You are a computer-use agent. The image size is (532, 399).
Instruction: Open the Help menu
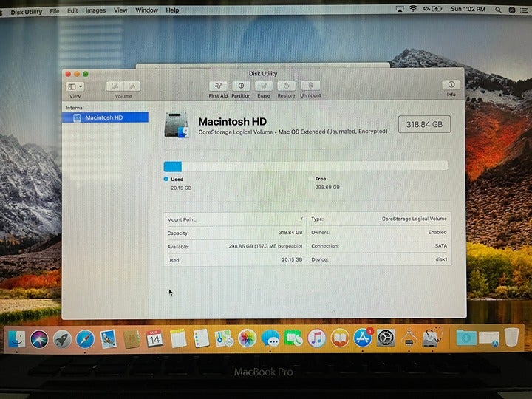172,10
